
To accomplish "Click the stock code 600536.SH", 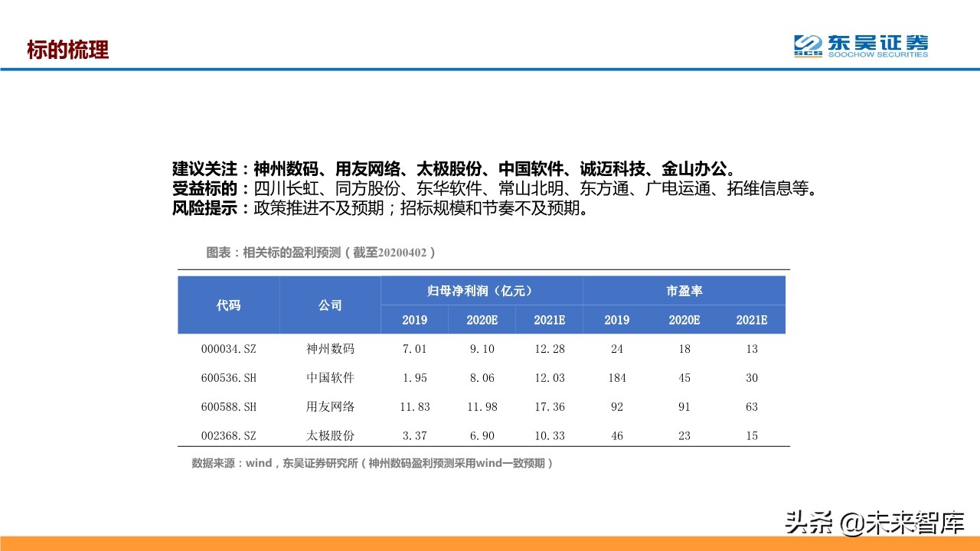I will tap(227, 377).
